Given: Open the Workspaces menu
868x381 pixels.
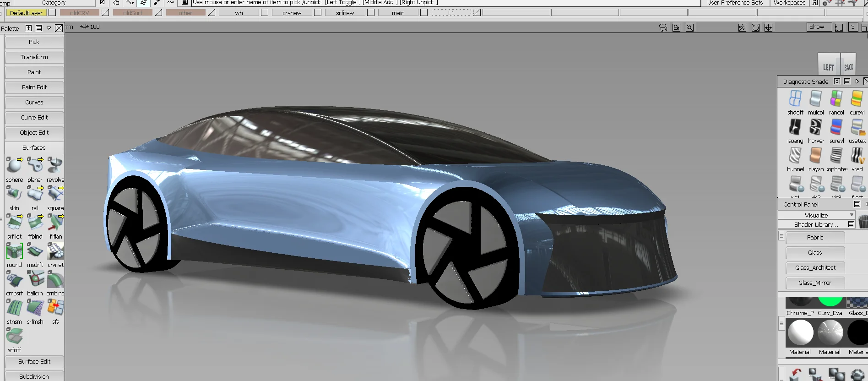Looking at the screenshot, I should pyautogui.click(x=789, y=3).
